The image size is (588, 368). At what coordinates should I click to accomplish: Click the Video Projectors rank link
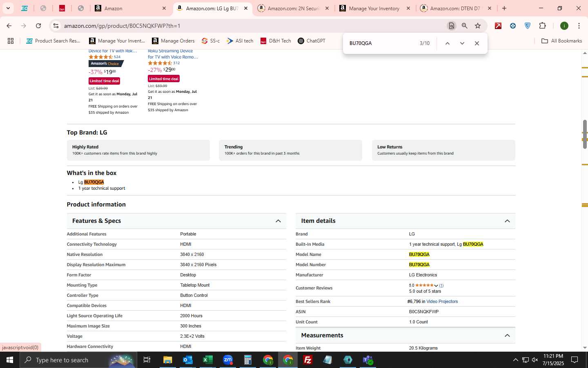click(442, 301)
